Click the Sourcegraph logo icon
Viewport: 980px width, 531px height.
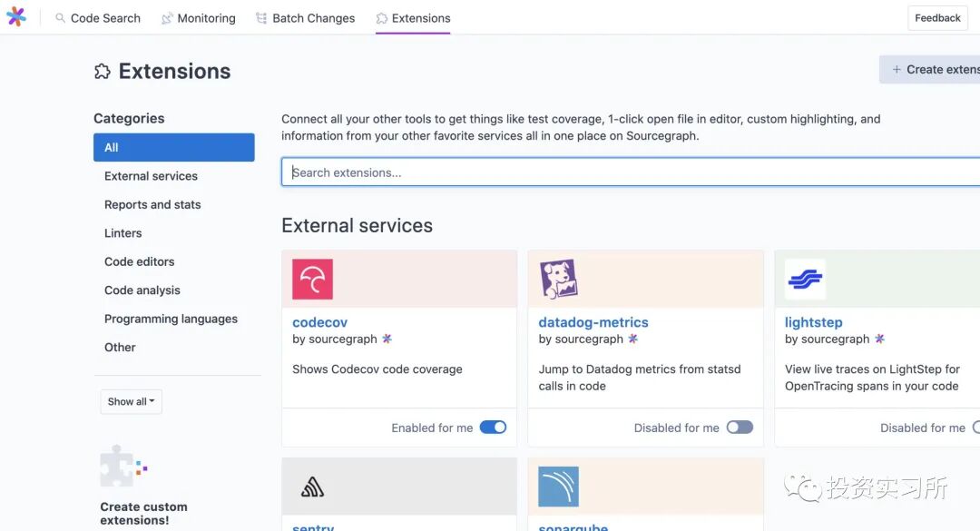[16, 17]
